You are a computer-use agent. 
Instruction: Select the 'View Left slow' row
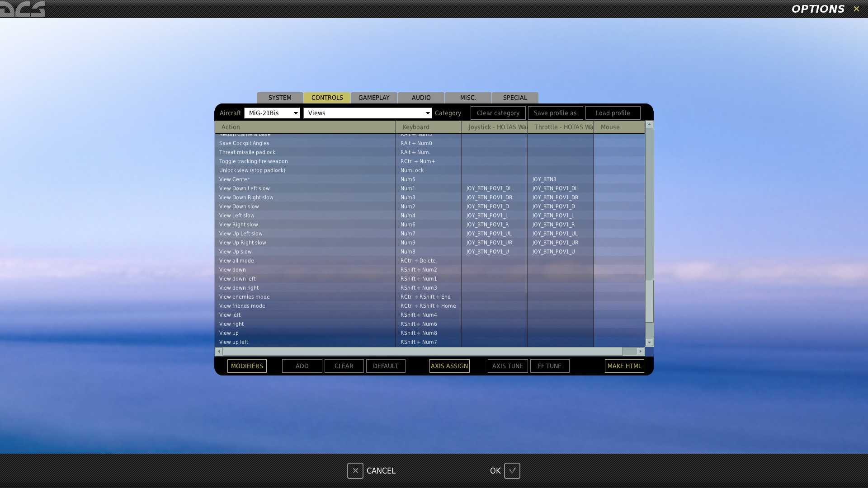(x=430, y=216)
